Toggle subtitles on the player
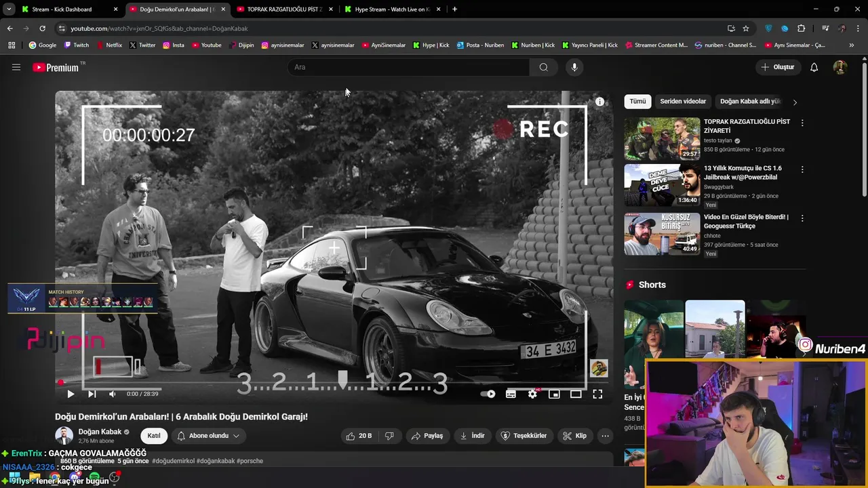Image resolution: width=868 pixels, height=488 pixels. 511,394
